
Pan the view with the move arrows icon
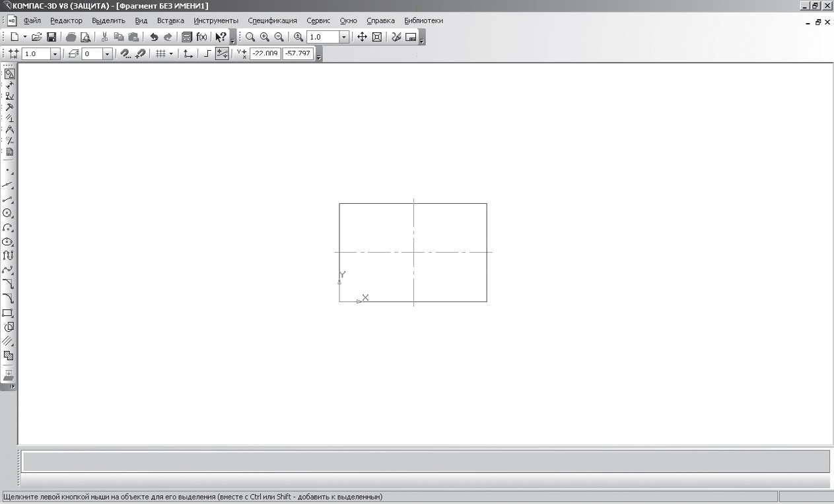point(362,38)
